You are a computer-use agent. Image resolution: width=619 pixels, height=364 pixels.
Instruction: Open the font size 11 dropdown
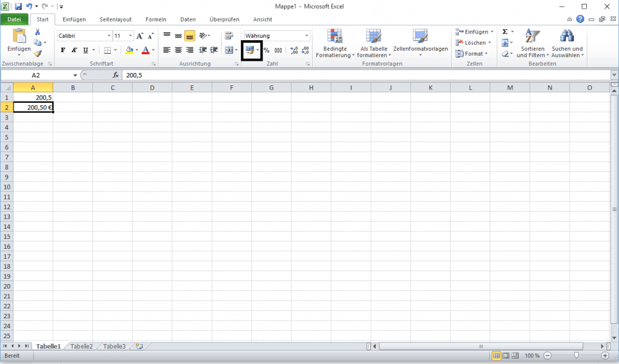[130, 35]
